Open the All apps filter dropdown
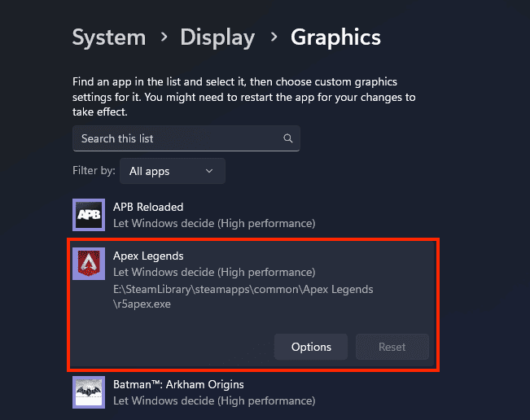 [172, 171]
